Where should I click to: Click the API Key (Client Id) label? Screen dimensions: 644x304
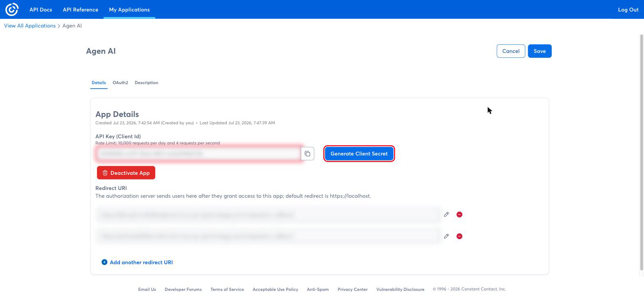pyautogui.click(x=118, y=137)
